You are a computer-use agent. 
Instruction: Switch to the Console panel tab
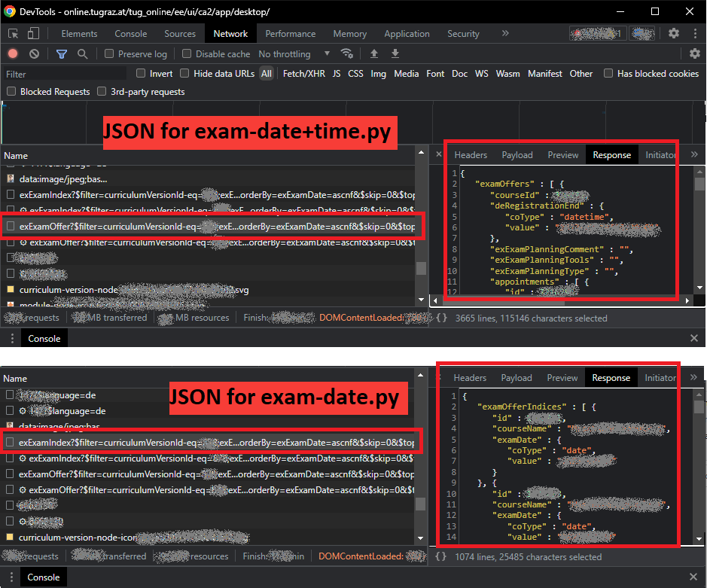[130, 33]
